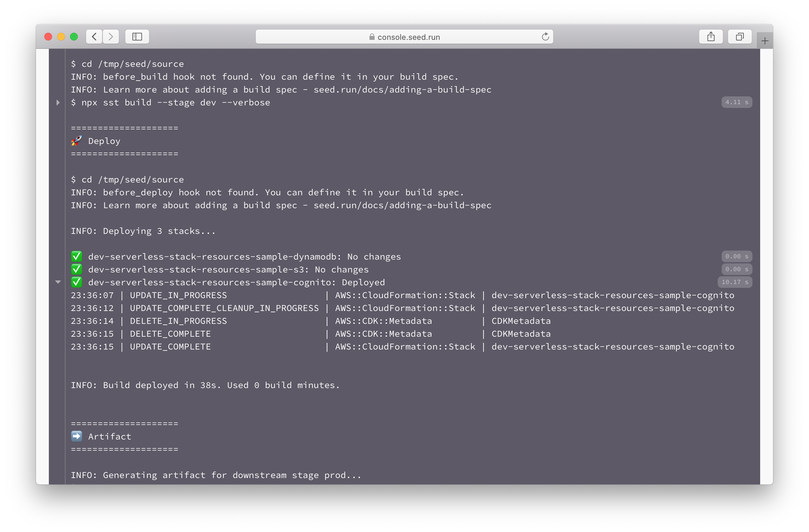Click the Safari forward navigation arrow
809x532 pixels.
pyautogui.click(x=111, y=36)
